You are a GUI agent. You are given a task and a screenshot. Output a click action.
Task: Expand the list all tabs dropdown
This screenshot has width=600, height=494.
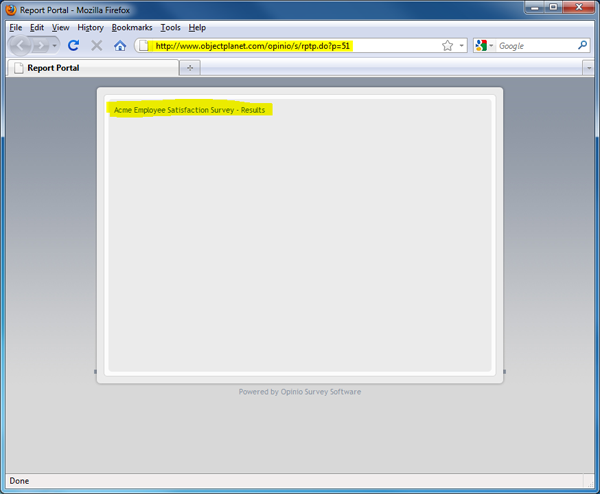click(x=588, y=68)
